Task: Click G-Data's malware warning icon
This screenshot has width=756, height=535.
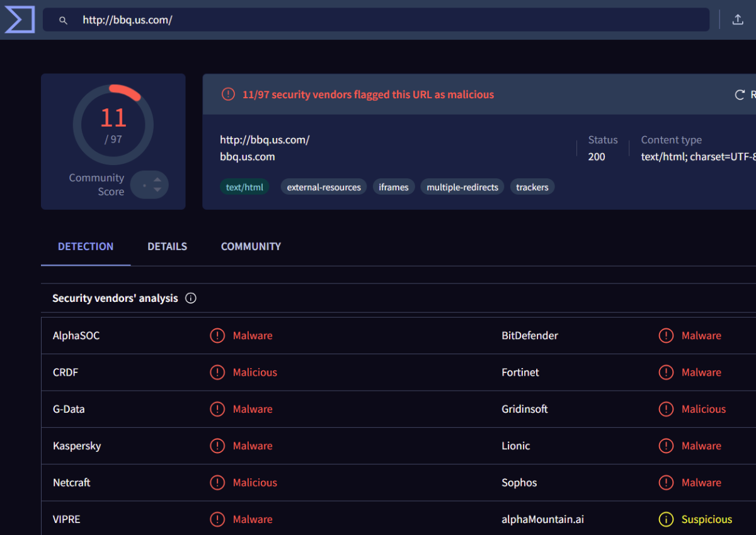Action: point(217,409)
